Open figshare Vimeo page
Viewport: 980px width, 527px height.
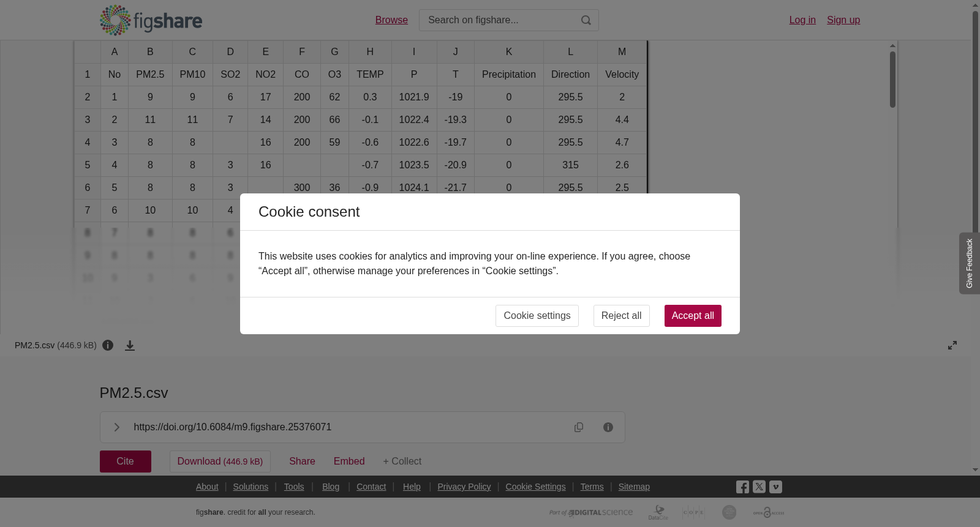coord(775,487)
